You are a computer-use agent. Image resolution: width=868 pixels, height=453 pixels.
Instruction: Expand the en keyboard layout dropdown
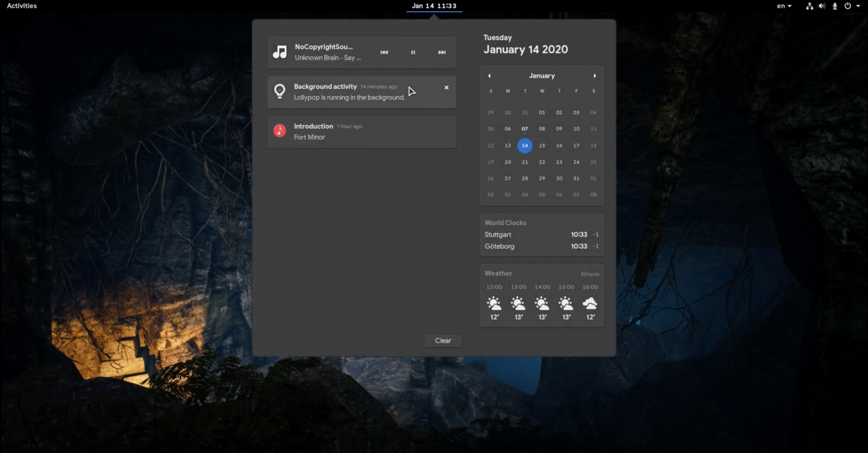[784, 6]
